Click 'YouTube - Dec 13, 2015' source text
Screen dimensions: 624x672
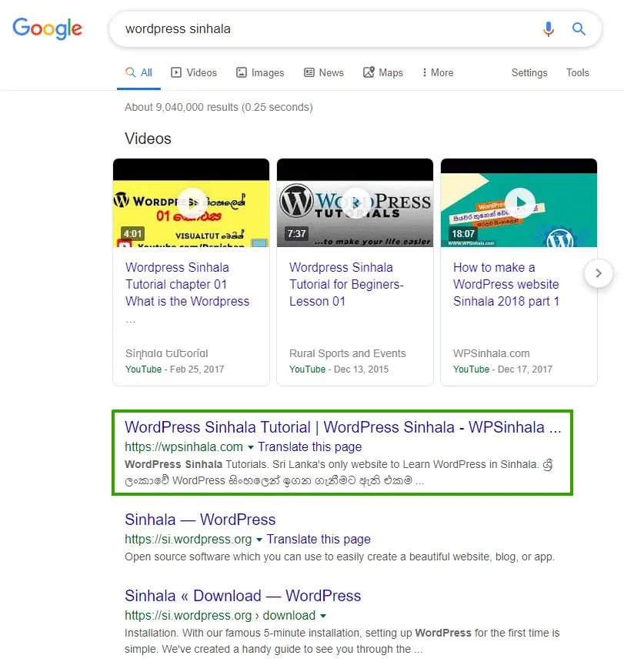click(339, 369)
